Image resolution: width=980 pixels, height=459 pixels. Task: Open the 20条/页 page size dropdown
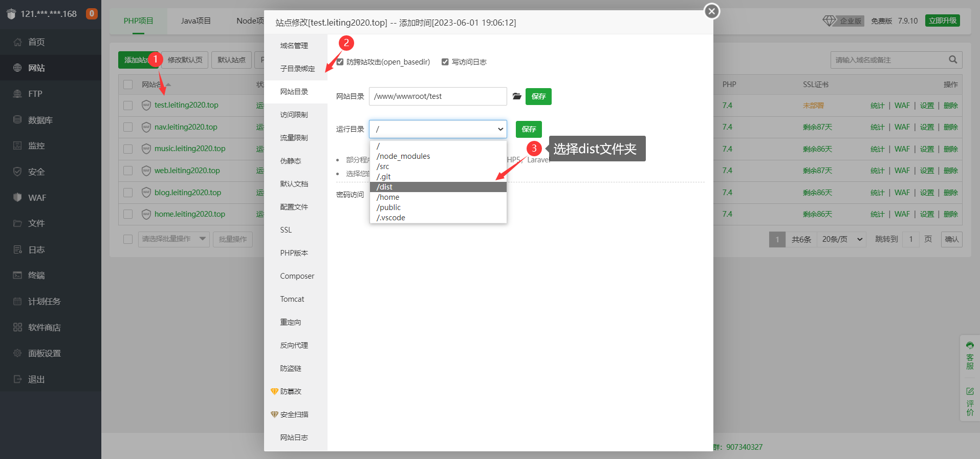842,239
